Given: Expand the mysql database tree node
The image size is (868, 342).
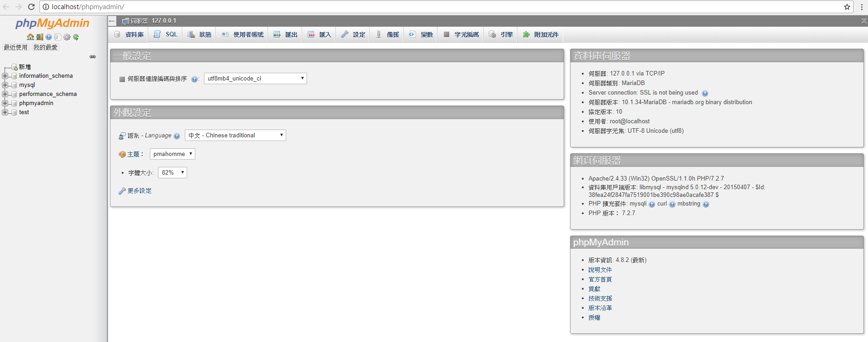Looking at the screenshot, I should click(5, 85).
